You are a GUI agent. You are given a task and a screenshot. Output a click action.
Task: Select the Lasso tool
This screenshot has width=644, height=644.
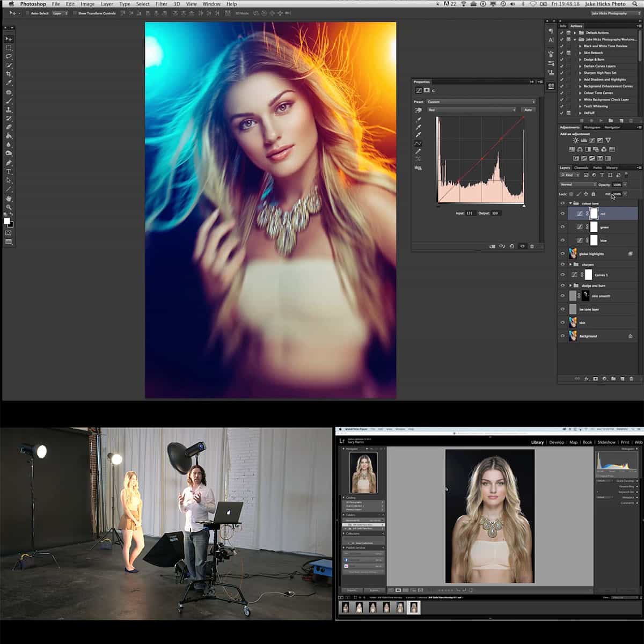coord(9,56)
